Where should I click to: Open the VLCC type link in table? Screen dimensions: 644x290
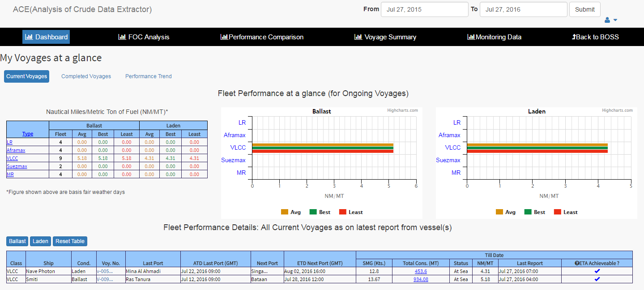coord(12,158)
